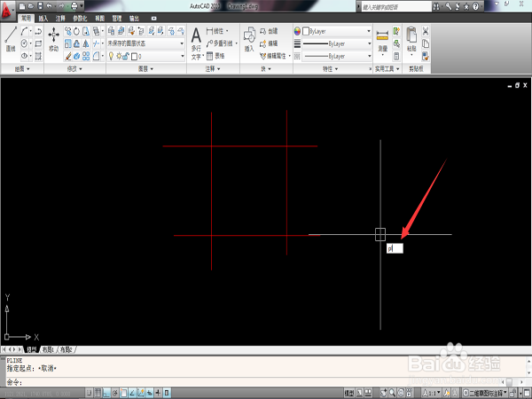This screenshot has height=399, width=532.
Task: Switch to the Parametric (参数化) ribbon tab
Action: pos(80,19)
